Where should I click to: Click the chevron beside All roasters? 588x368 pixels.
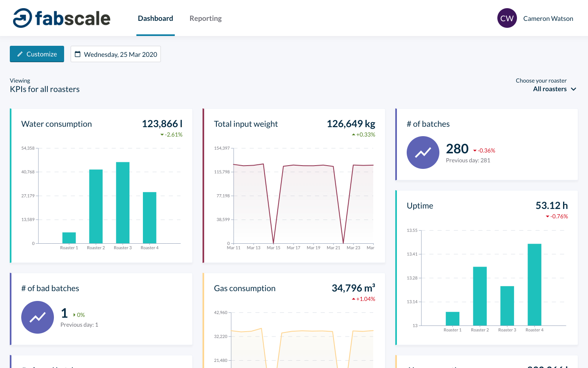[573, 89]
